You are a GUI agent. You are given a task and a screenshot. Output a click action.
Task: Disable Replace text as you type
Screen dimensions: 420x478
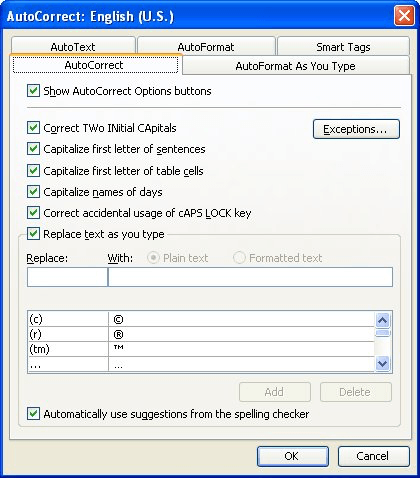pos(33,234)
